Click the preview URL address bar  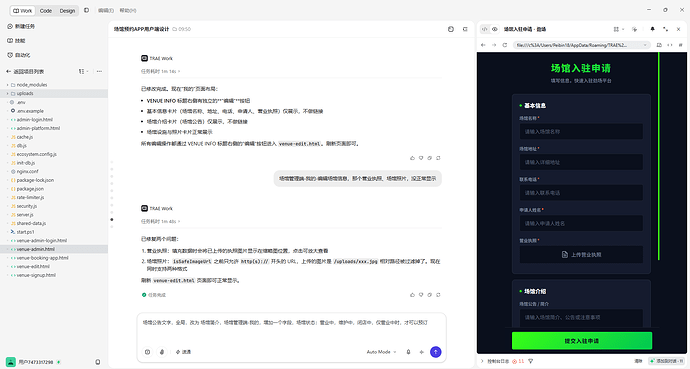[582, 45]
